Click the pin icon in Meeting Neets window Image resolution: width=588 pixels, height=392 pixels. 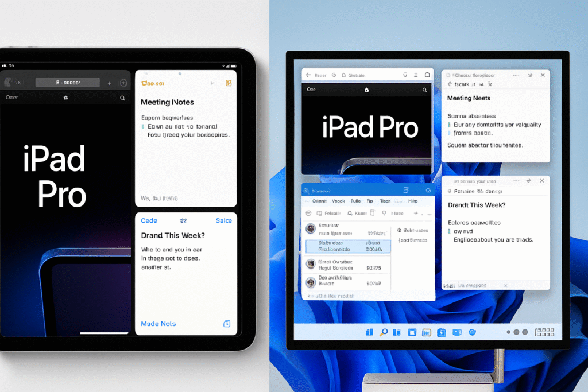pos(530,75)
